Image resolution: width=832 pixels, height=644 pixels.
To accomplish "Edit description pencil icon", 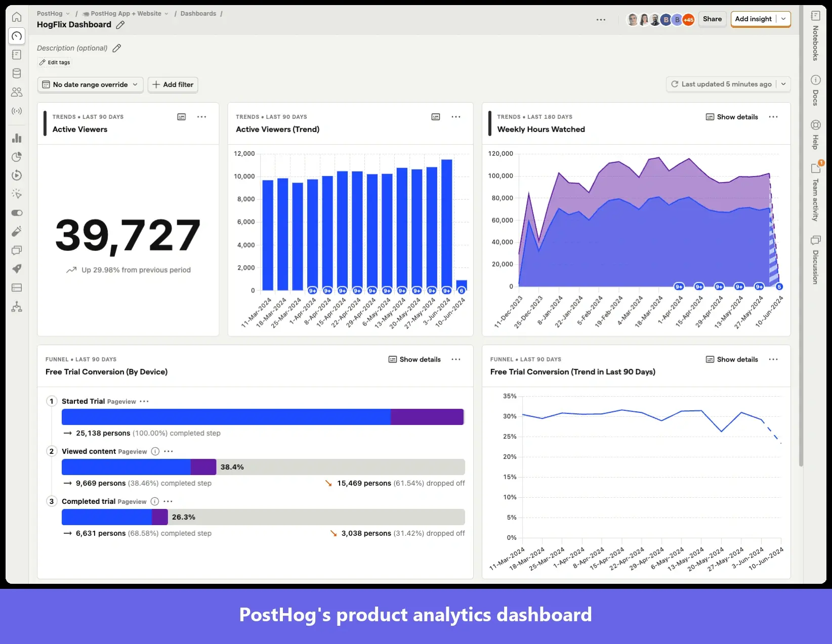I will (x=117, y=48).
